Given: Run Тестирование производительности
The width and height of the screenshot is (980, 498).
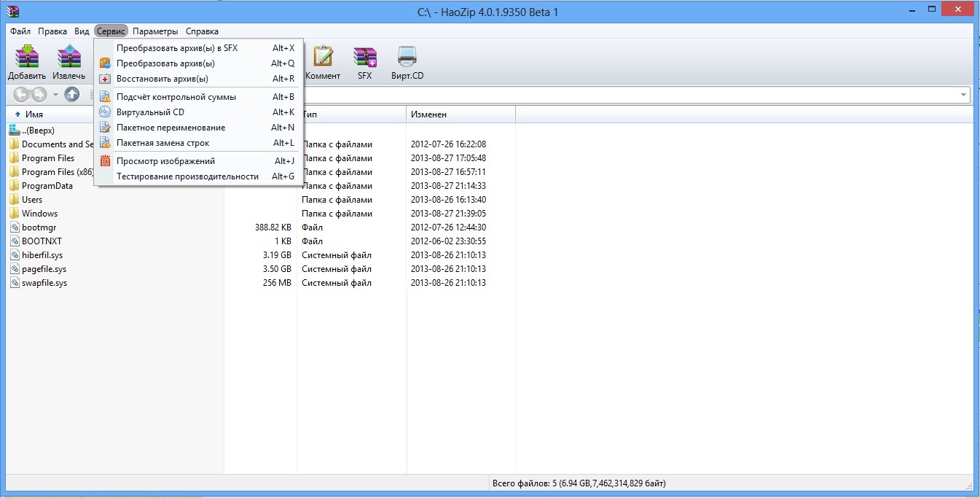Looking at the screenshot, I should pyautogui.click(x=198, y=176).
